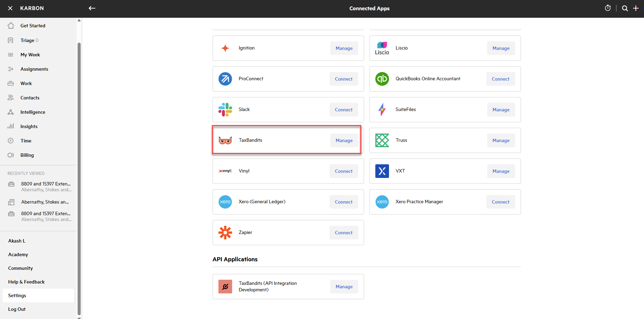The image size is (644, 319).
Task: Click the Insights bar chart icon
Action: [x=11, y=126]
